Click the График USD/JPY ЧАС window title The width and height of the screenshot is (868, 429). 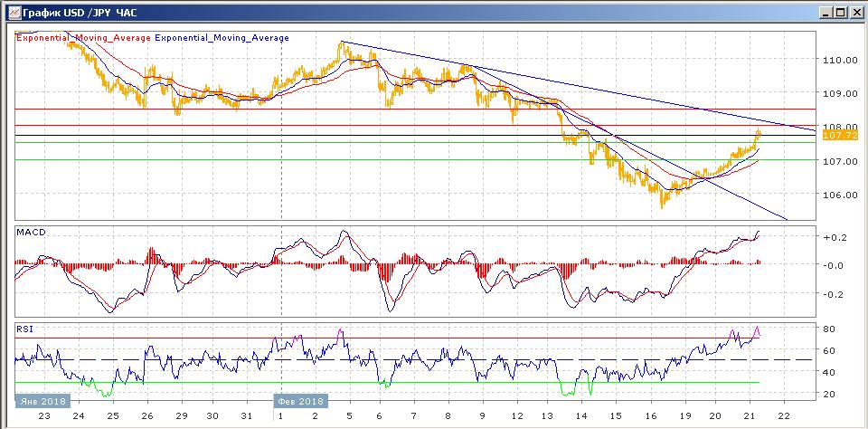point(80,12)
